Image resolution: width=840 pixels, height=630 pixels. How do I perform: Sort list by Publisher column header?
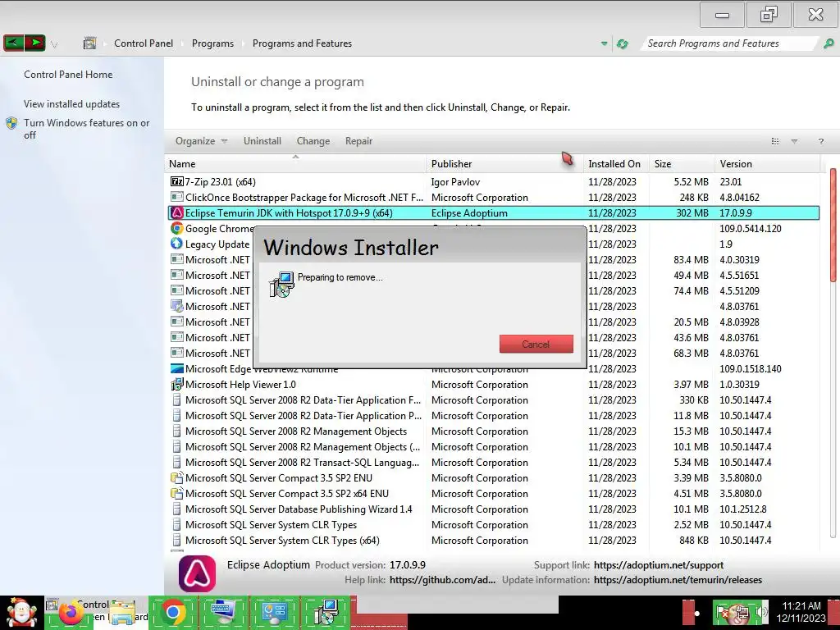[x=505, y=164]
